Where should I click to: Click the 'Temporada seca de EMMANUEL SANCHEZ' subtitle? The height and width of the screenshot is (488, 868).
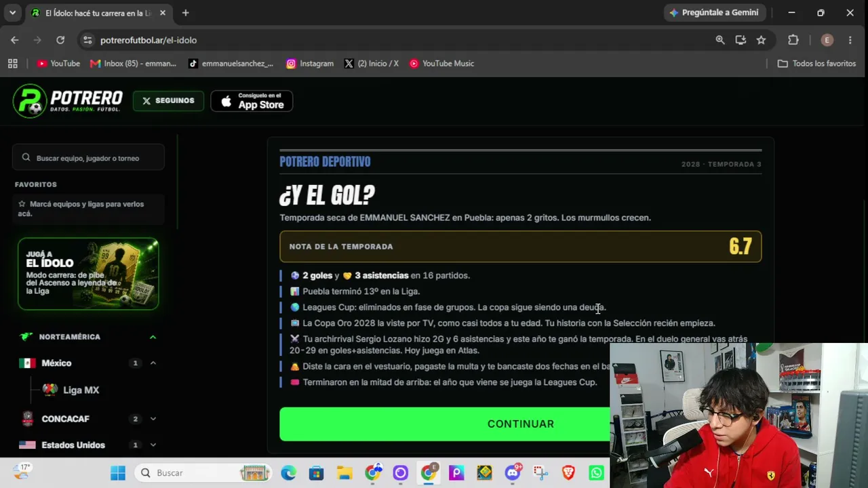click(x=465, y=218)
